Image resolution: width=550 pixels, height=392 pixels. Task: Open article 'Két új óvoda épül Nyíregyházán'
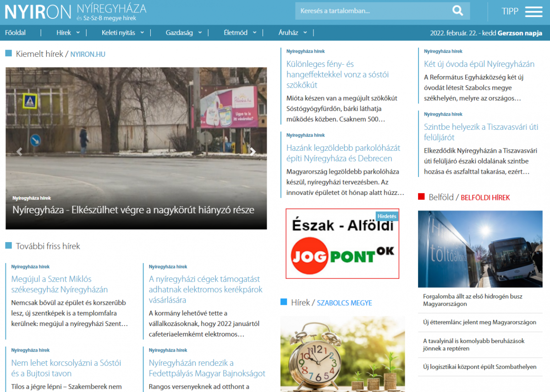pos(479,64)
